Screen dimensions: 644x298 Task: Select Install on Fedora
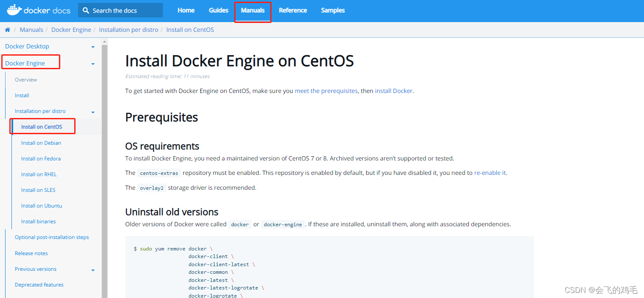[41, 159]
